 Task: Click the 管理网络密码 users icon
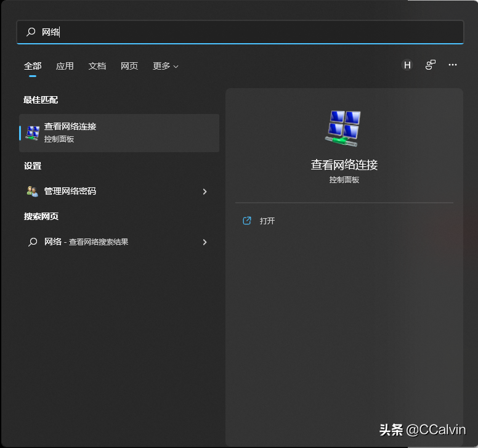(32, 192)
